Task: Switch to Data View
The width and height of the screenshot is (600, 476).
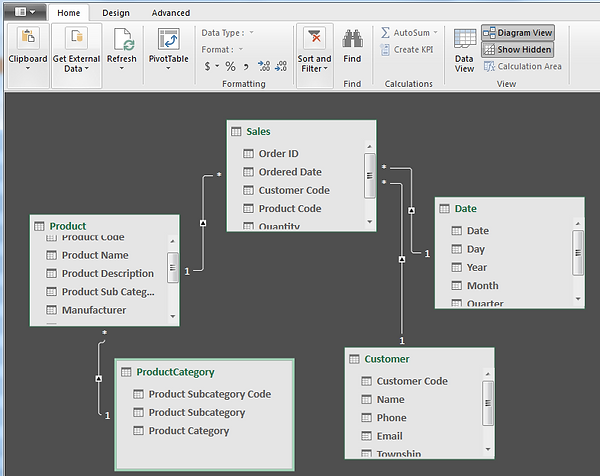Action: tap(465, 51)
